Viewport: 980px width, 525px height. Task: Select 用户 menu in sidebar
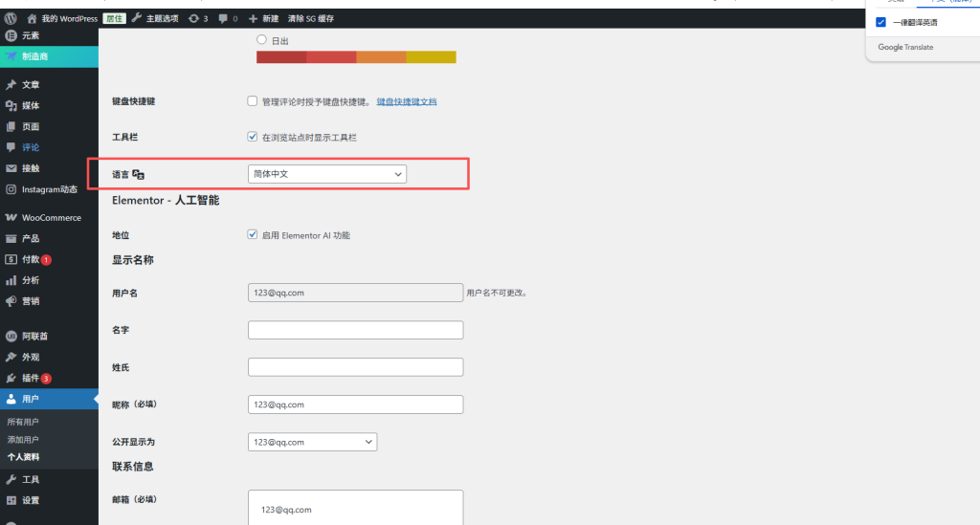tap(49, 399)
